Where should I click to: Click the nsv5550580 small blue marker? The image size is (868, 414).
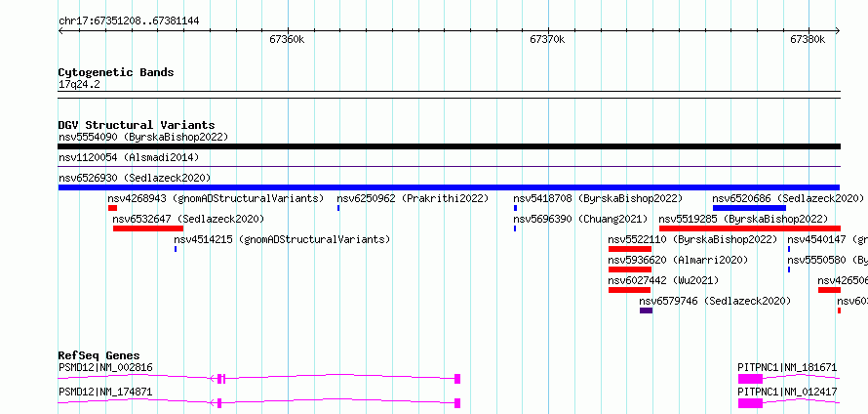(x=789, y=269)
